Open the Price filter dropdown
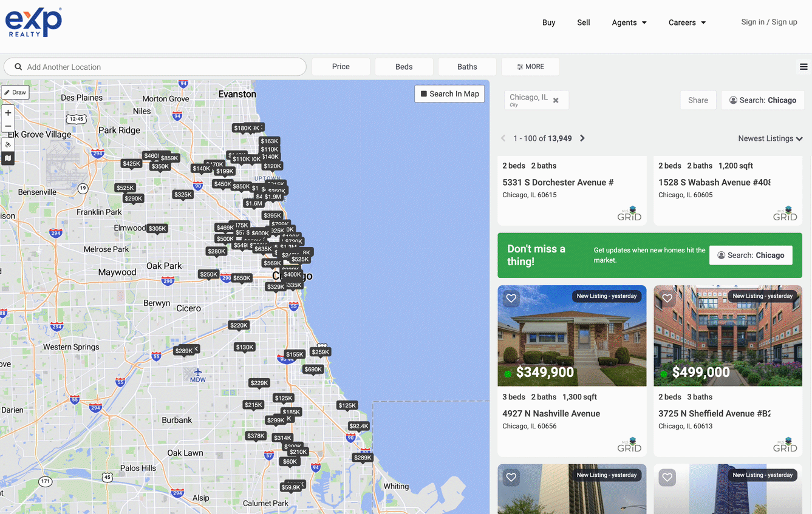 point(341,67)
